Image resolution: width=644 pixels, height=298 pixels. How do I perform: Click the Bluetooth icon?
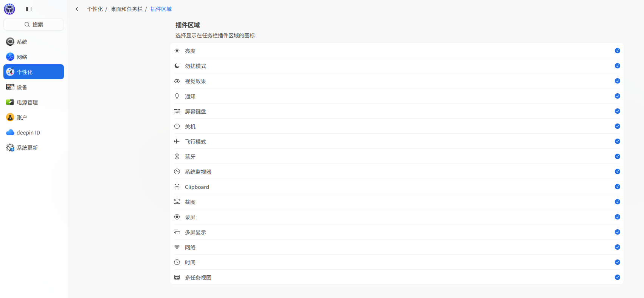(x=177, y=156)
